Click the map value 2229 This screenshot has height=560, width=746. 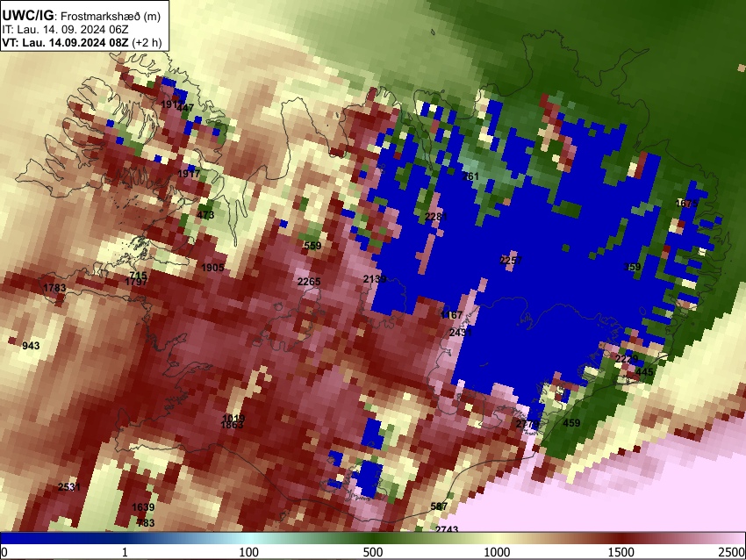(627, 359)
